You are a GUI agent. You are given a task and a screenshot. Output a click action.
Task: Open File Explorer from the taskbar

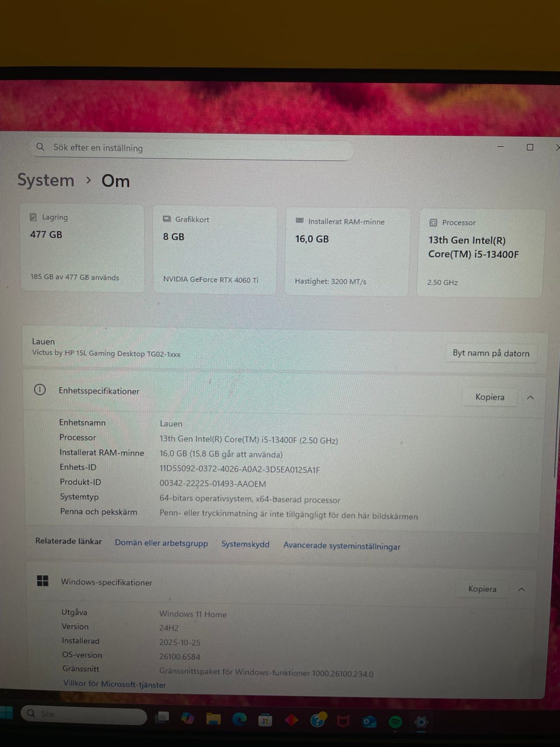pos(213,719)
